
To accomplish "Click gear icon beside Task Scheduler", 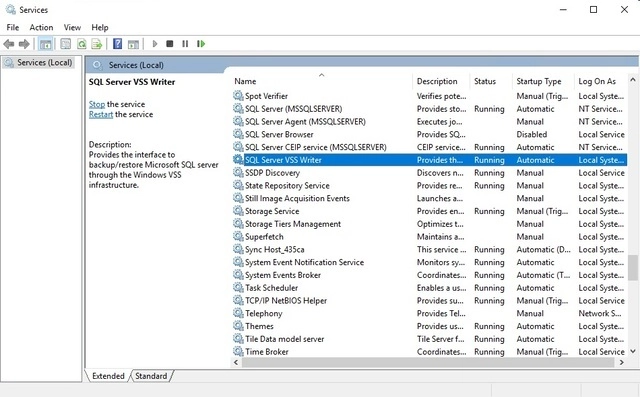I will point(238,288).
